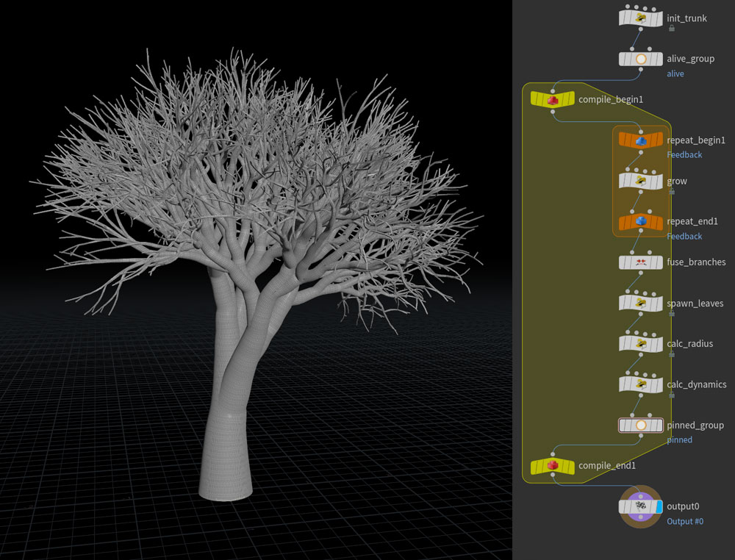This screenshot has width=735, height=560.
Task: Select the fuse_branches node icon
Action: pos(640,262)
